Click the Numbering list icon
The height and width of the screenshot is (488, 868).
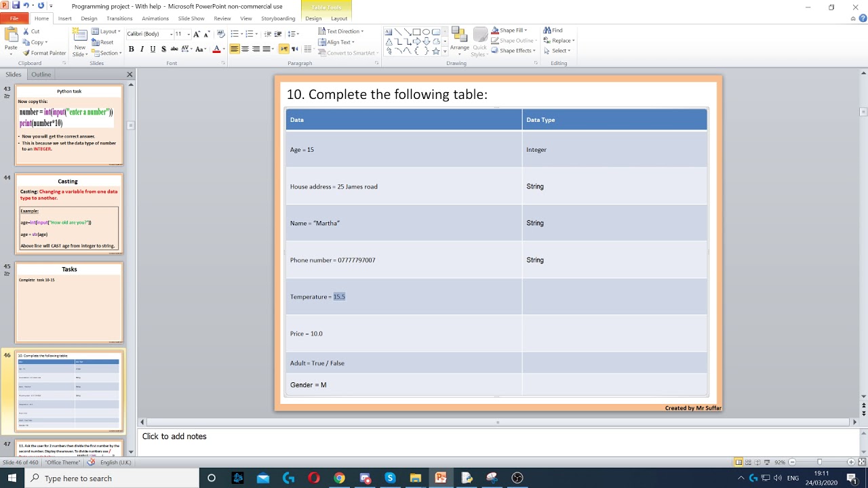pyautogui.click(x=249, y=34)
